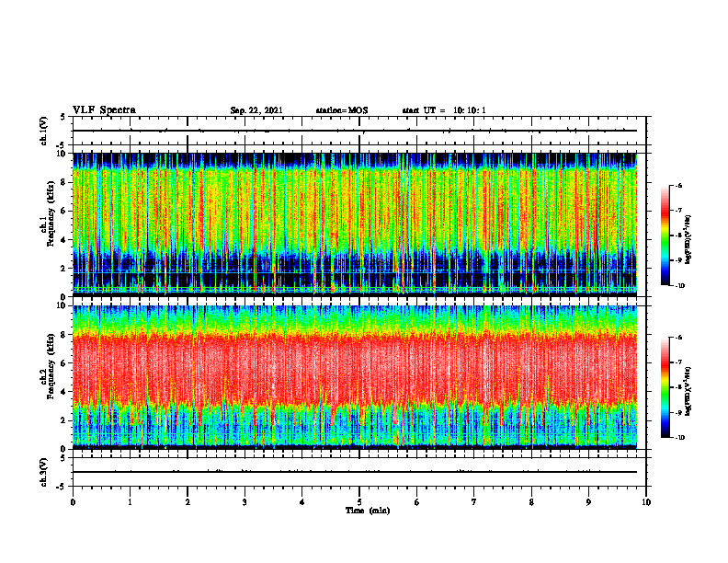Click the "7" tick label on Time axis
Viewport: 728px width, 563px height.
click(474, 502)
